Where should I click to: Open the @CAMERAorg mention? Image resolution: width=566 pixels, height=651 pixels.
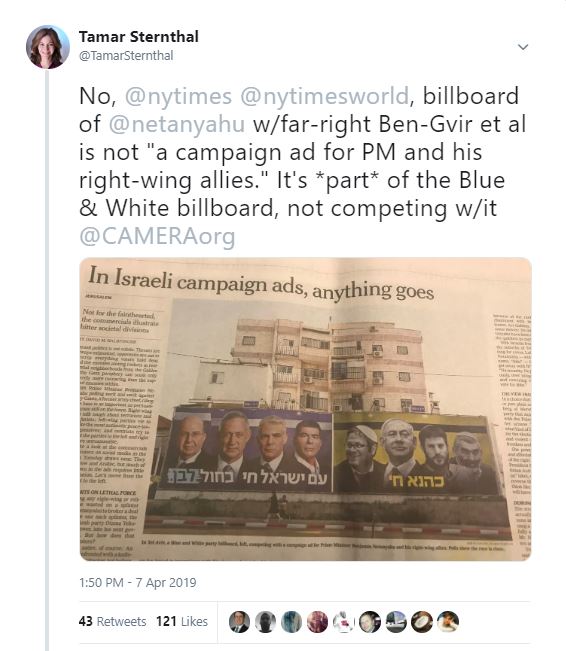coord(157,236)
